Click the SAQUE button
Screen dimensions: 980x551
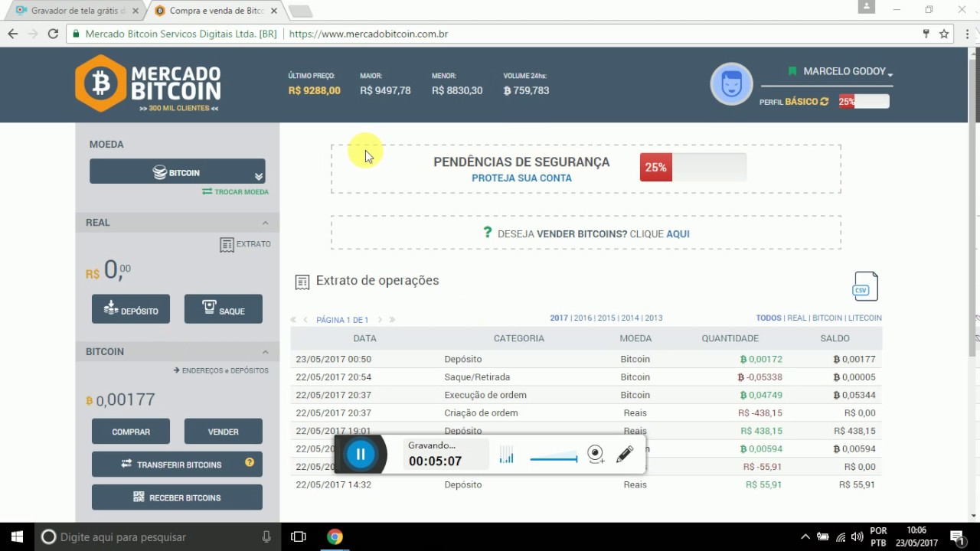(x=224, y=309)
